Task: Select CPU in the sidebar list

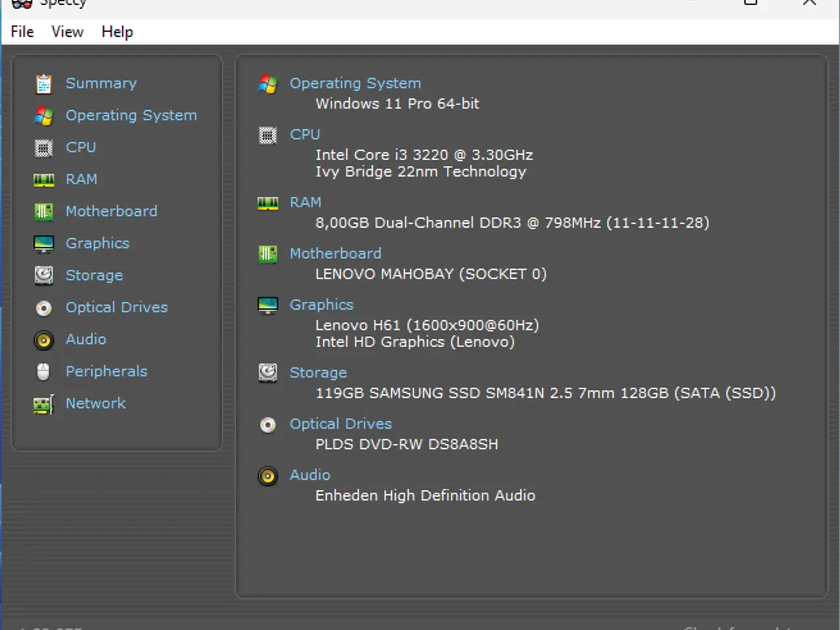Action: tap(81, 147)
